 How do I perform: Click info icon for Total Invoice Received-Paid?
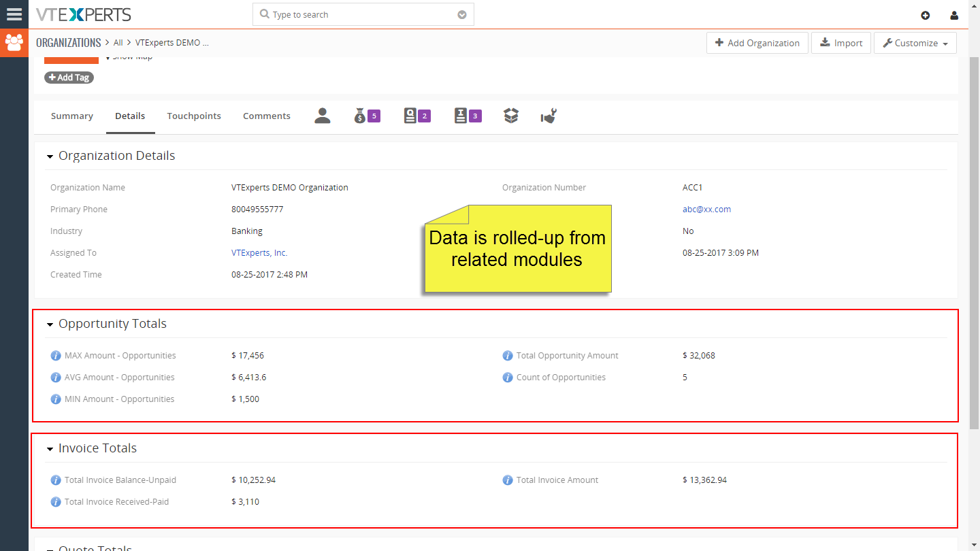56,502
